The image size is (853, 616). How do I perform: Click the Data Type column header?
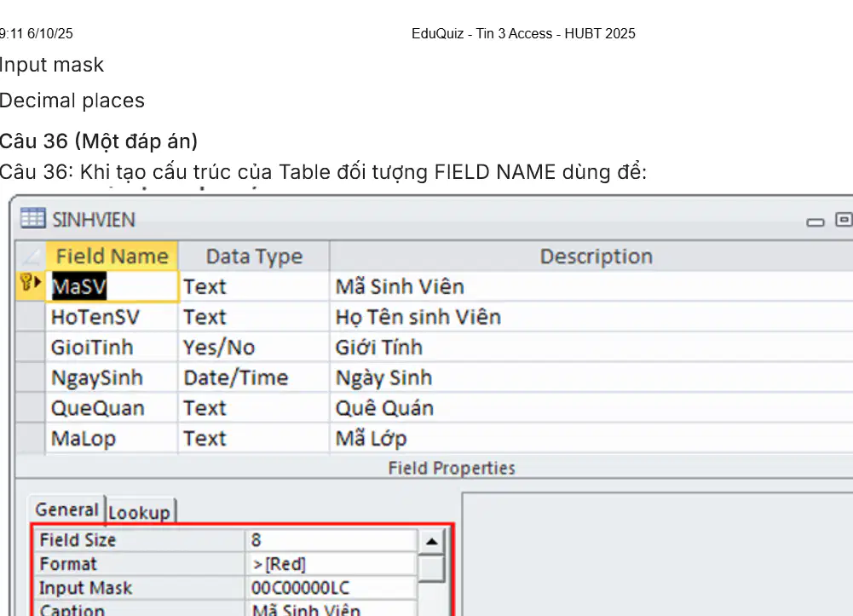[254, 256]
